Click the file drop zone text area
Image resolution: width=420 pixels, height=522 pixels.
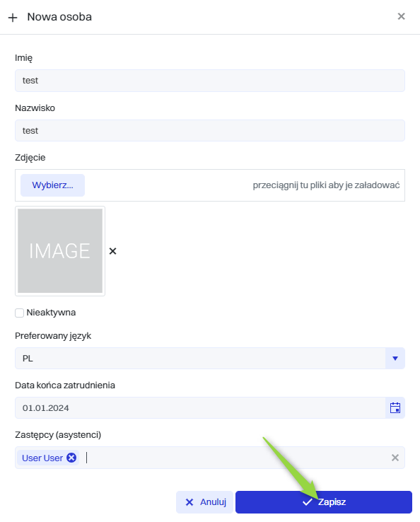pos(326,185)
